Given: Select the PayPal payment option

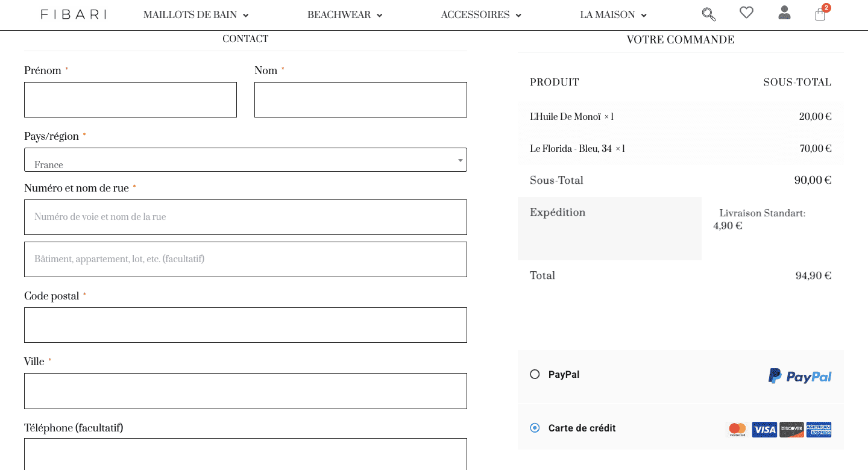Looking at the screenshot, I should [535, 374].
